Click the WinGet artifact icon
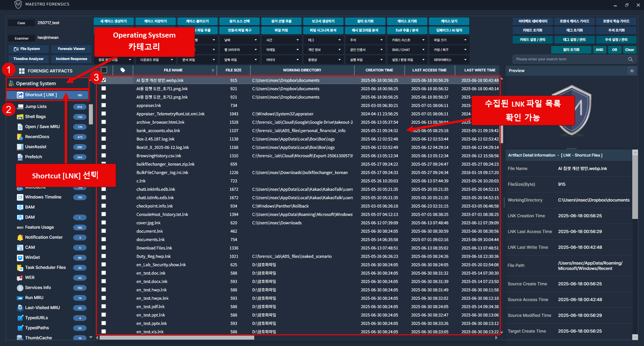The width and height of the screenshot is (644, 346). [x=20, y=257]
